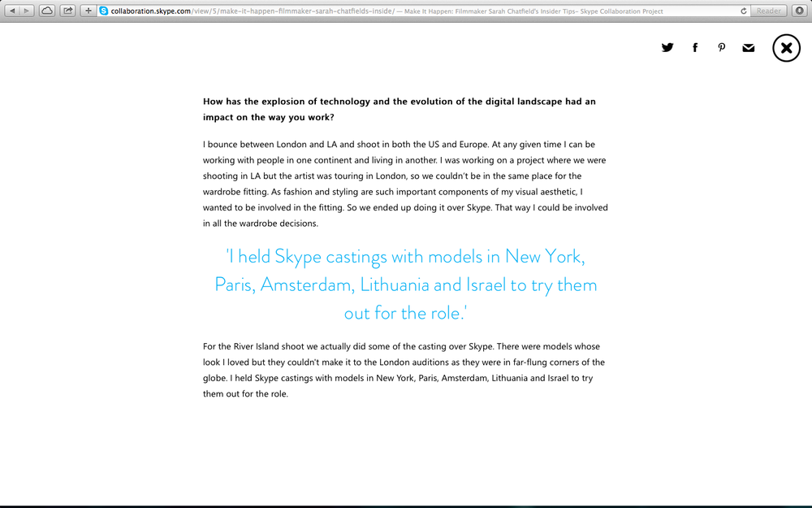The image size is (812, 508).
Task: Share the article on Facebook
Action: [695, 47]
